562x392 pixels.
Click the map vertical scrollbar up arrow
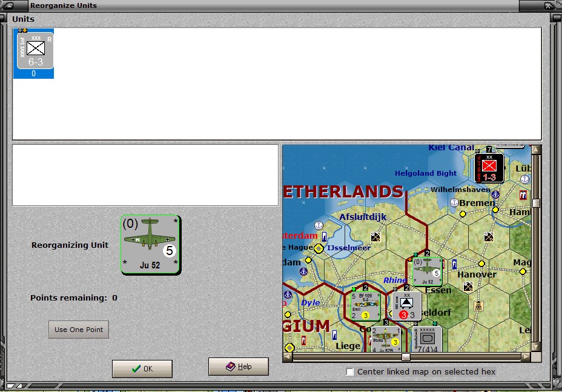tap(536, 150)
